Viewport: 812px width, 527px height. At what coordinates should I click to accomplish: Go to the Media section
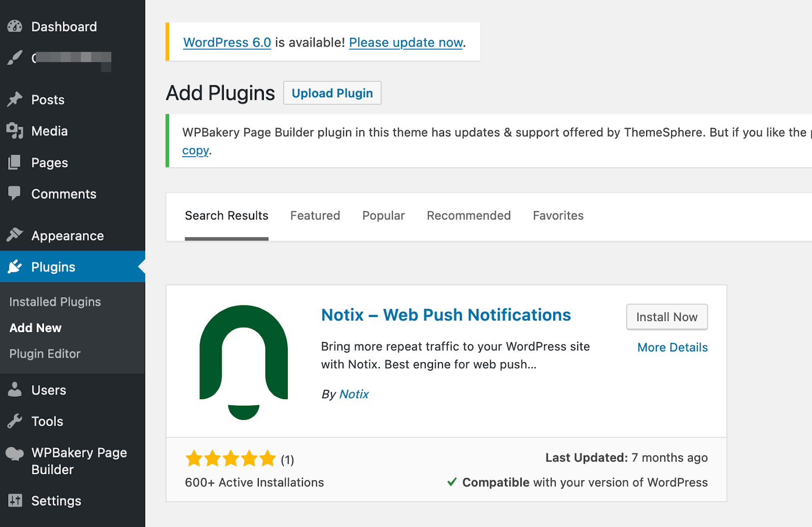click(73, 131)
